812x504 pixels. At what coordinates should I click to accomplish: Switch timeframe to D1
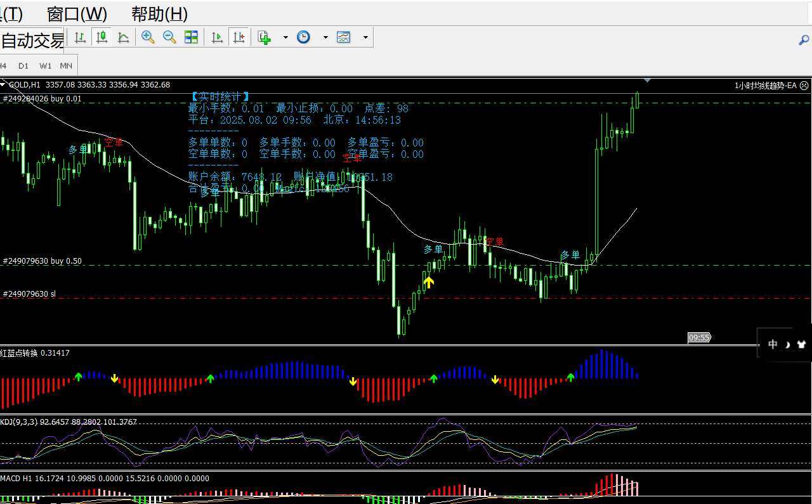[23, 65]
